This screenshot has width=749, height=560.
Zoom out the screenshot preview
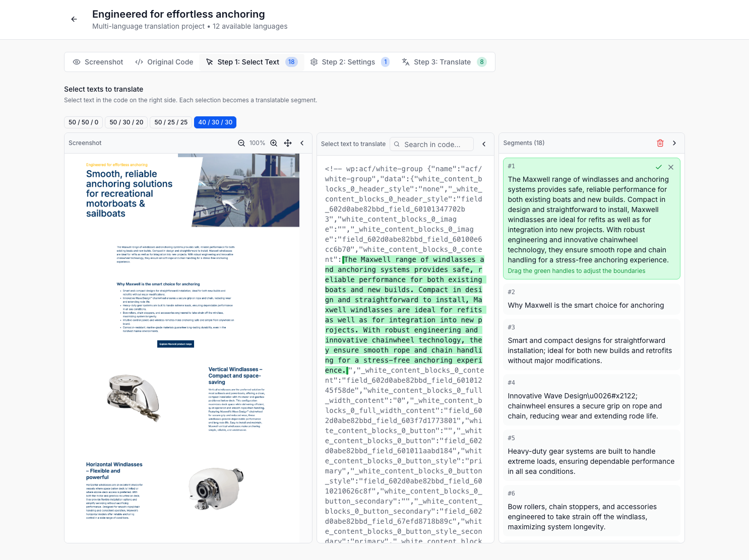241,143
